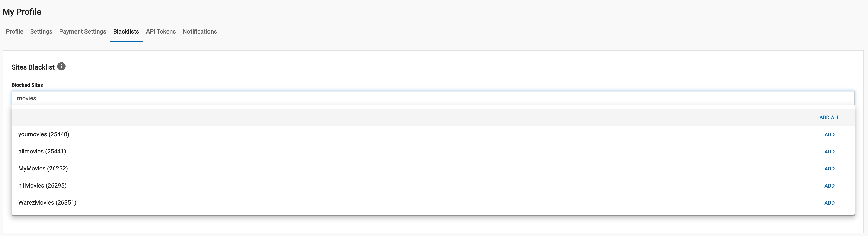
Task: Add youmovies (25440) to blacklist
Action: tap(829, 134)
